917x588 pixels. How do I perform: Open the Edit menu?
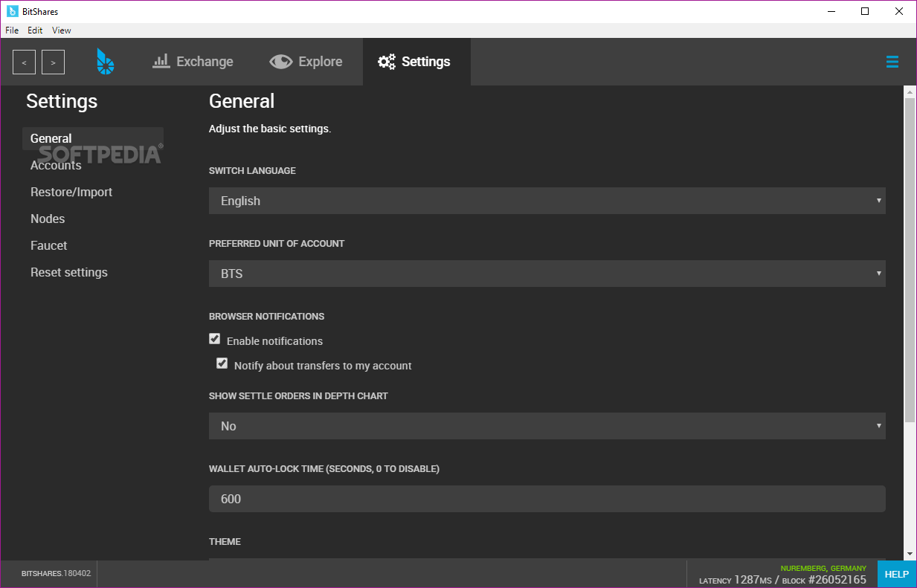pyautogui.click(x=35, y=30)
